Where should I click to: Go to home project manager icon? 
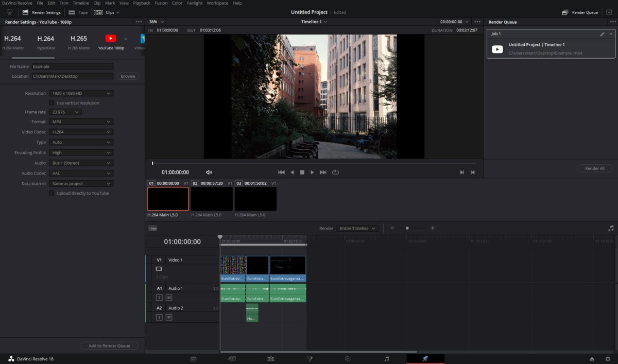[592, 359]
